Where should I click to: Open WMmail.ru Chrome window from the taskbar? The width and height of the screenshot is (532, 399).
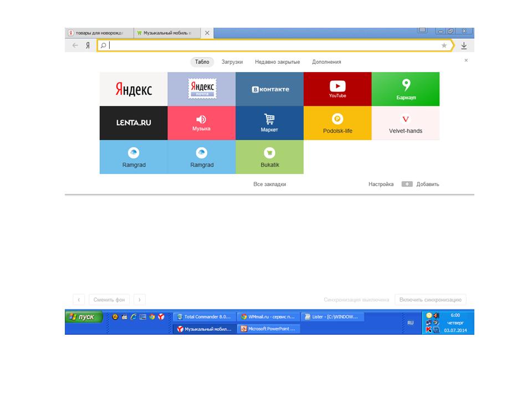coord(268,317)
